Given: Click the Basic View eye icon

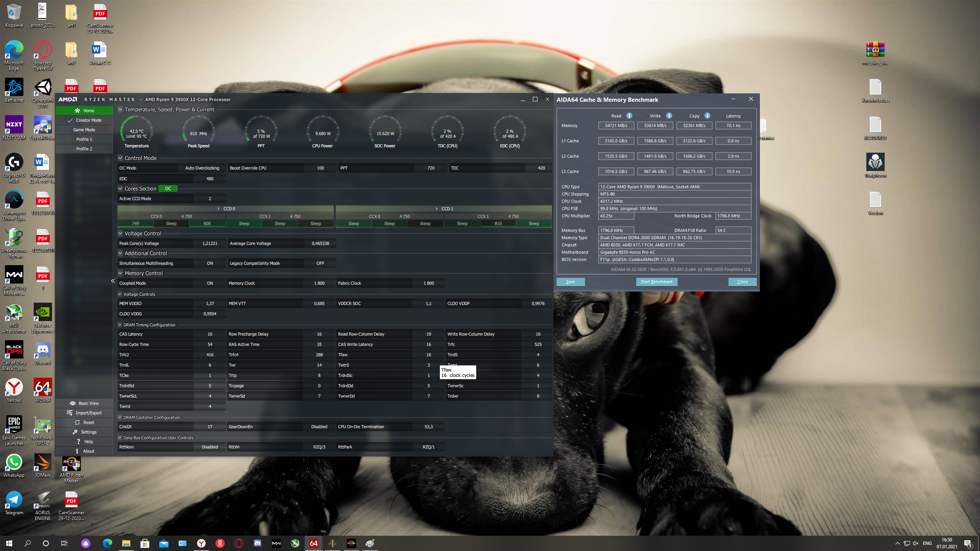Looking at the screenshot, I should coord(72,403).
